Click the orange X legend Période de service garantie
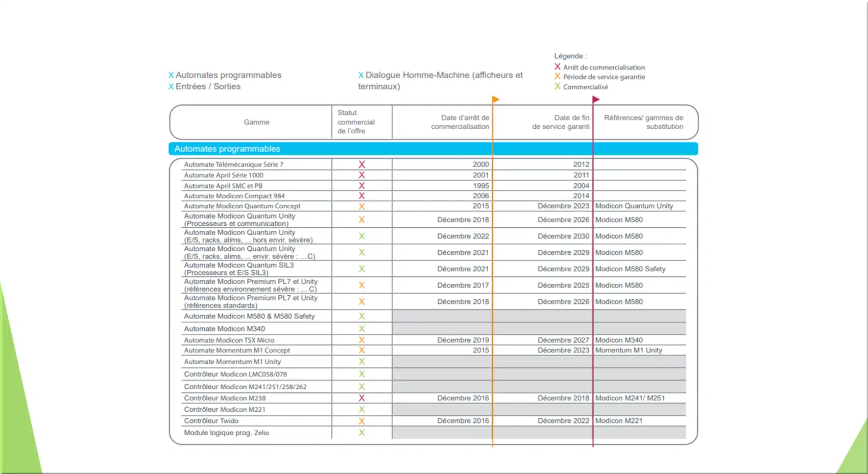This screenshot has height=474, width=868. (x=558, y=77)
